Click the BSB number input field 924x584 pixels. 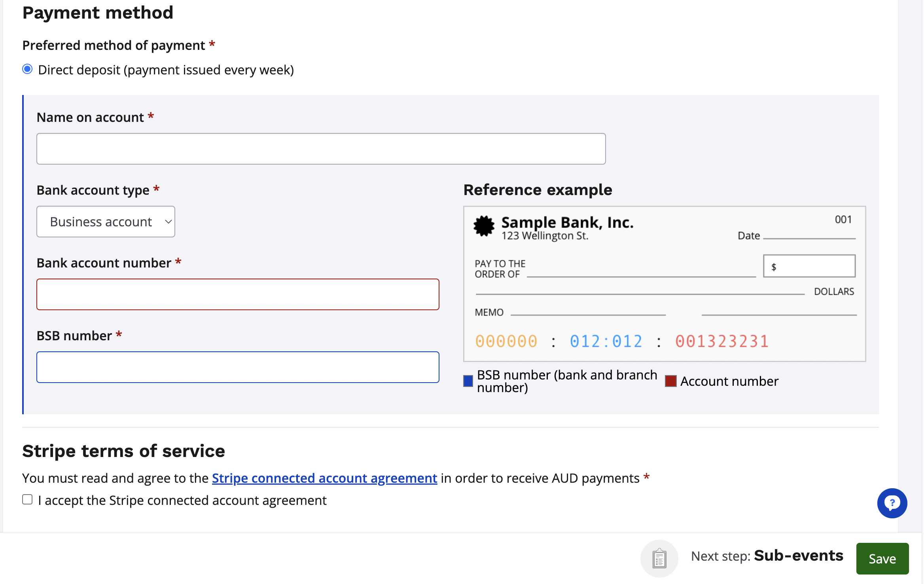pyautogui.click(x=238, y=367)
